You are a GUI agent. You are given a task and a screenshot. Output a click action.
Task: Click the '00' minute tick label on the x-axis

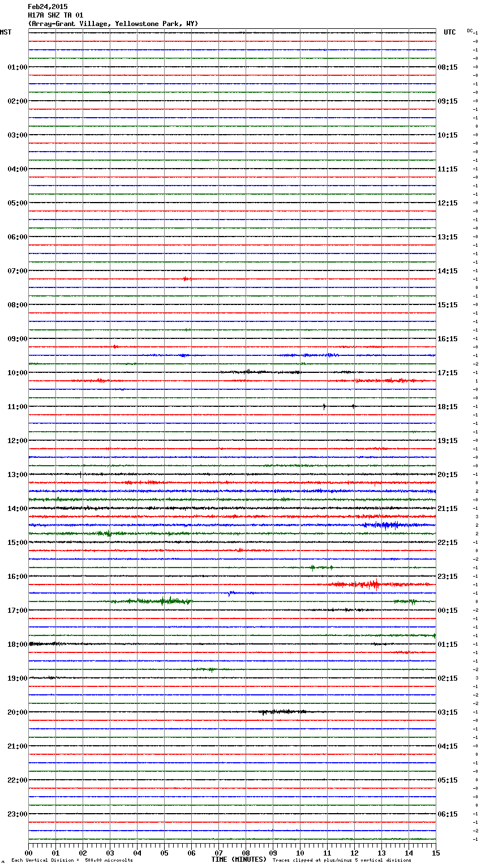pos(29,853)
